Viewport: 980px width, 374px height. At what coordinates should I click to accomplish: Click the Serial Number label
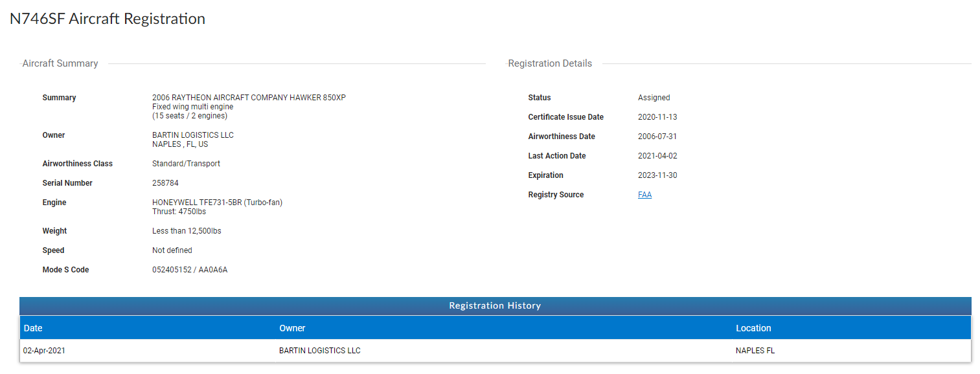click(x=67, y=183)
